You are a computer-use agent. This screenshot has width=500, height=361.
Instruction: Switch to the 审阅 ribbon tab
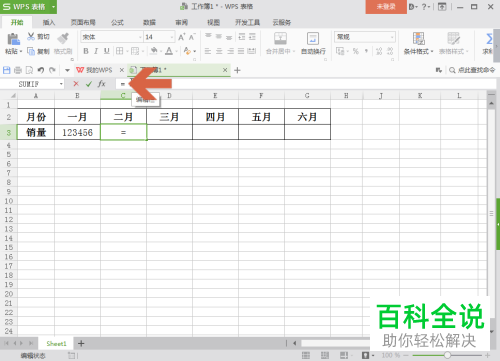182,22
